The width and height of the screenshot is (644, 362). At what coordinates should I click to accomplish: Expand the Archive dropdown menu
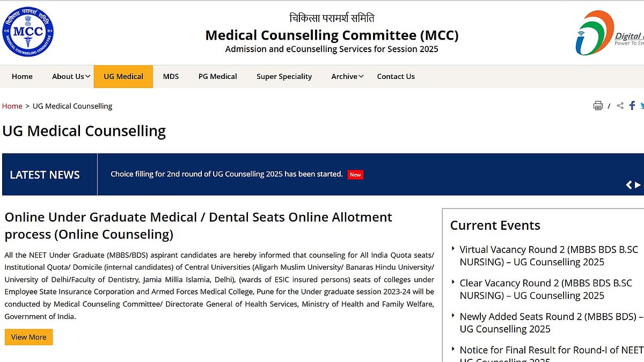coord(347,76)
